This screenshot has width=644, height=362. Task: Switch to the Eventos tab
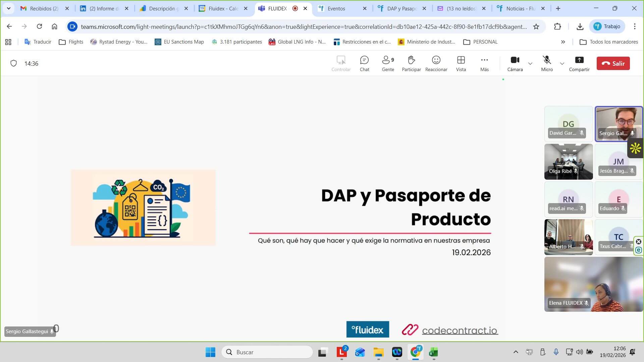336,8
